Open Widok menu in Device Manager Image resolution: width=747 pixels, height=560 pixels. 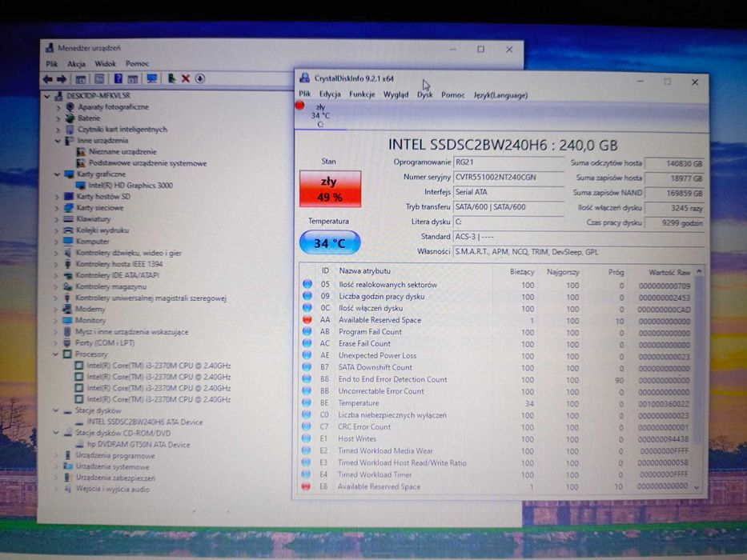(x=106, y=64)
